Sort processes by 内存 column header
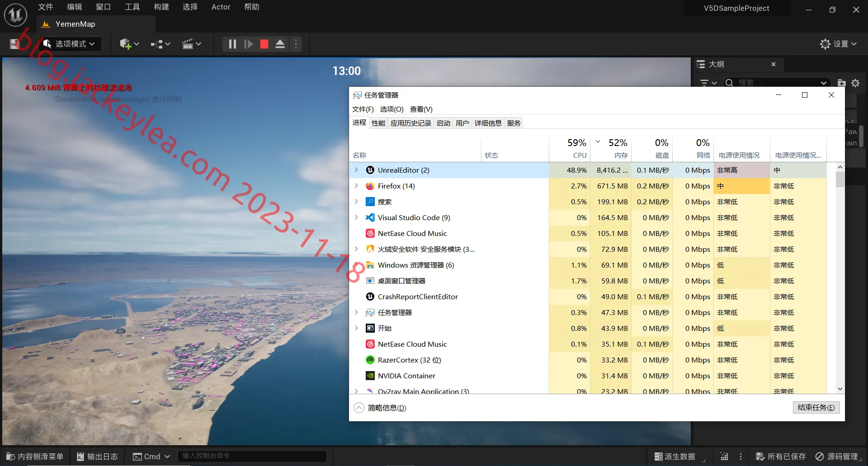868x466 pixels. point(611,149)
